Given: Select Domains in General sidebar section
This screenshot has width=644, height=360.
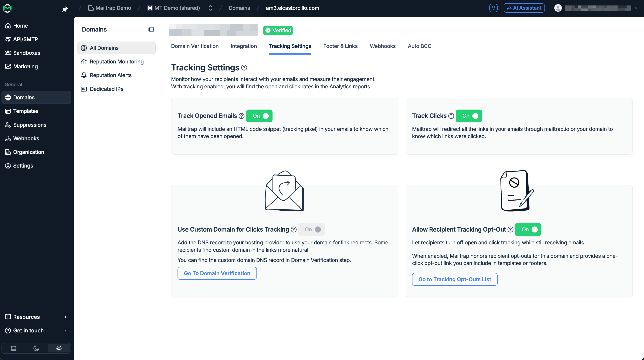Looking at the screenshot, I should 36,97.
